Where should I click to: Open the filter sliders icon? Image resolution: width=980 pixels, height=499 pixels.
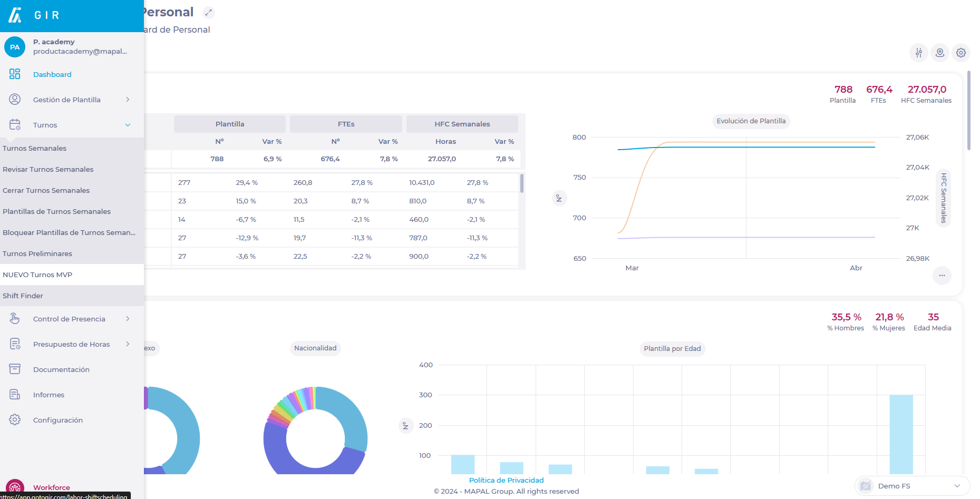pos(918,53)
